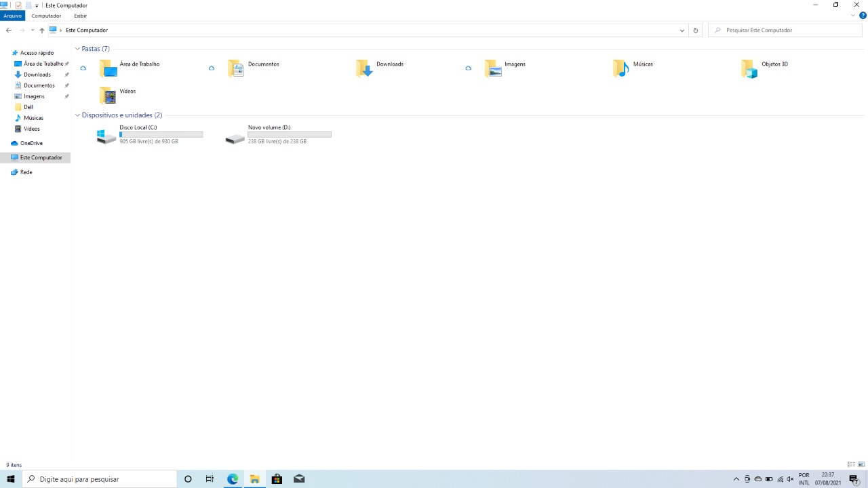This screenshot has width=868, height=488.
Task: Open the address bar history dropdown
Action: tap(682, 30)
